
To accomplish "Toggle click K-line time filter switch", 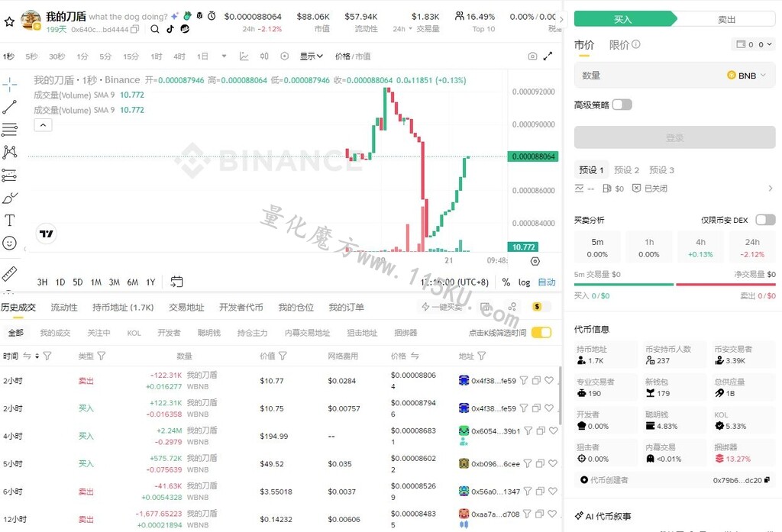I will point(541,333).
